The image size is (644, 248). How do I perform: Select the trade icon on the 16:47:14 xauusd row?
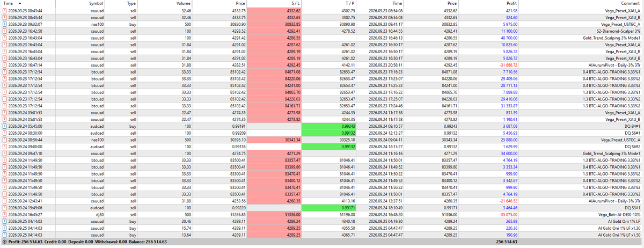pyautogui.click(x=5, y=65)
